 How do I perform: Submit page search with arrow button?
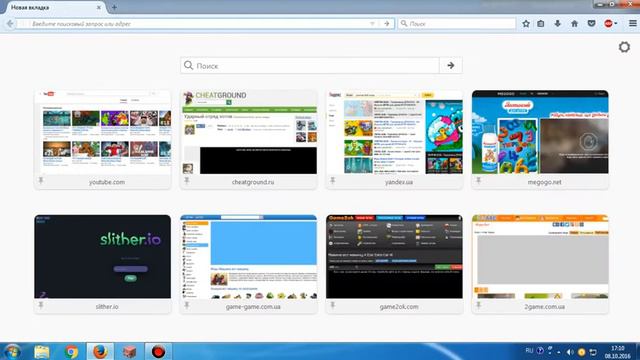[x=451, y=65]
